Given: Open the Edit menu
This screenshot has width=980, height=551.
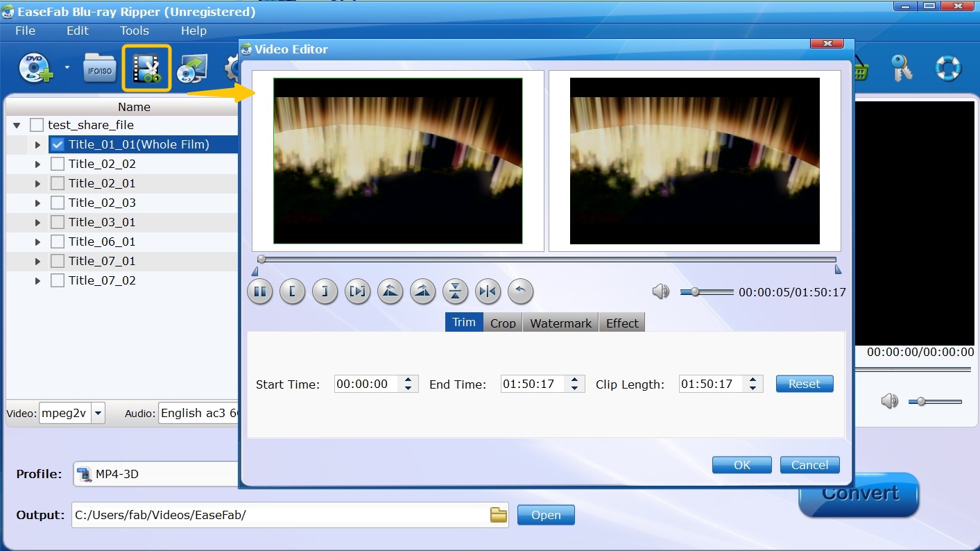Looking at the screenshot, I should [x=78, y=31].
